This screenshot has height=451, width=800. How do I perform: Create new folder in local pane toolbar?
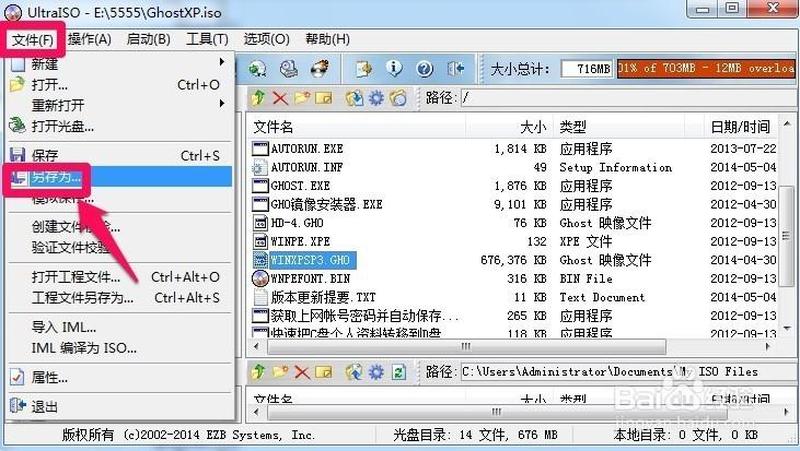tap(280, 372)
